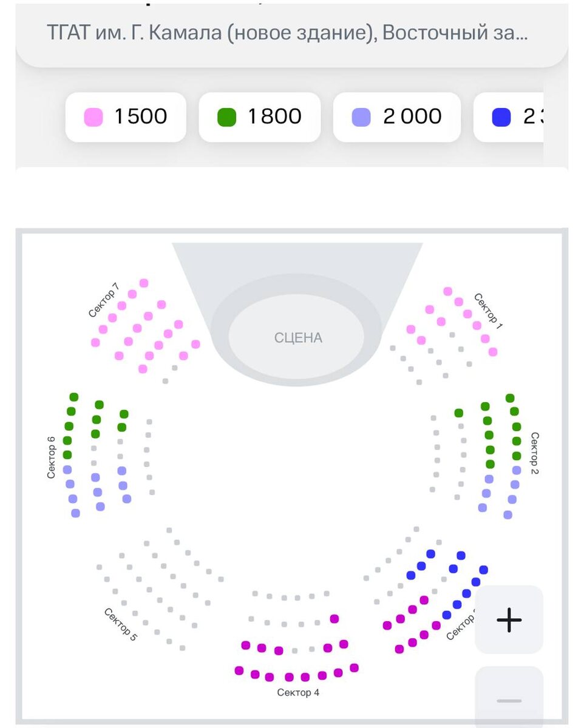Open the venue selector ТГАТ им. Г. Камала
584x728 pixels.
coord(287,33)
